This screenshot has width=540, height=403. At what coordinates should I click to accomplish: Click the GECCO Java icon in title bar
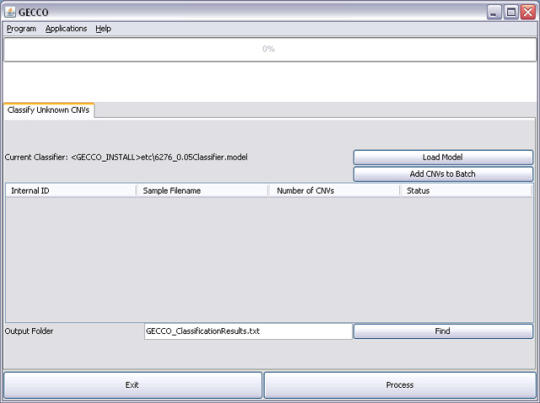[10, 12]
